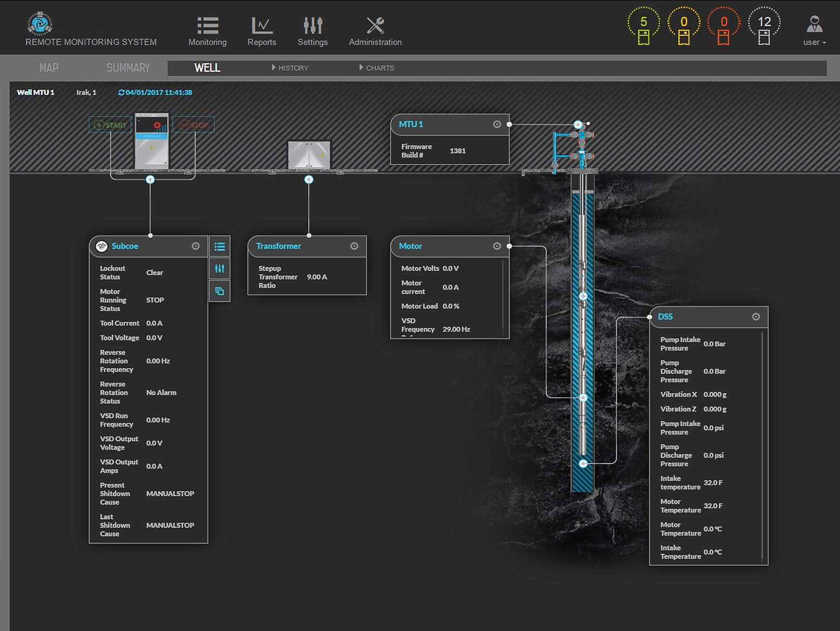Viewport: 840px width, 631px height.
Task: Click the Last Shutdown Cause MANUALSTOP value
Action: click(x=170, y=526)
